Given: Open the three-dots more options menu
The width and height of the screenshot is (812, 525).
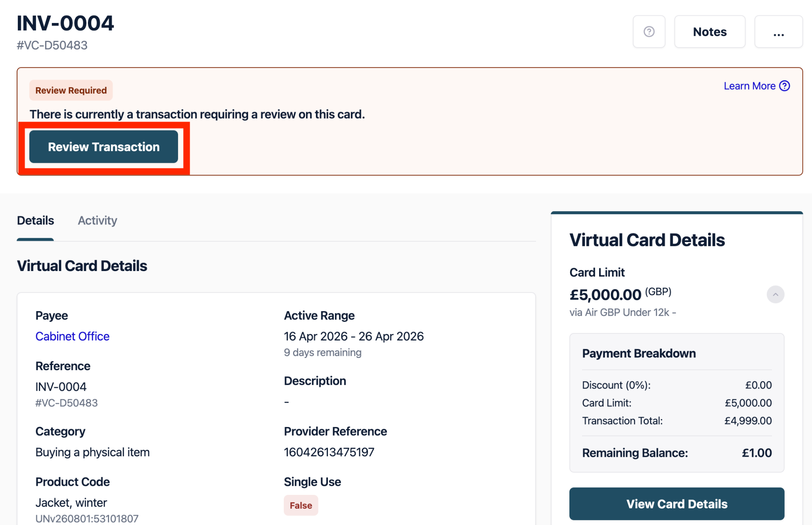Looking at the screenshot, I should click(778, 32).
